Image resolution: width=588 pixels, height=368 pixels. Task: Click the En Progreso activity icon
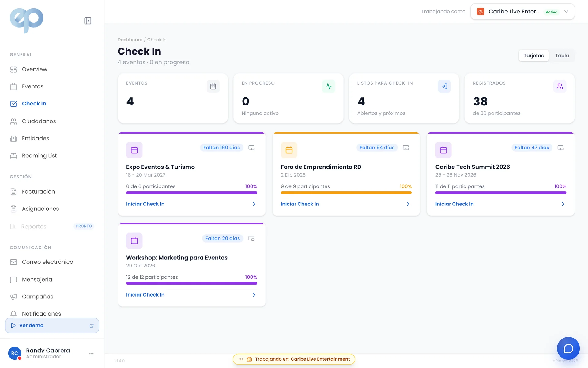pos(329,86)
